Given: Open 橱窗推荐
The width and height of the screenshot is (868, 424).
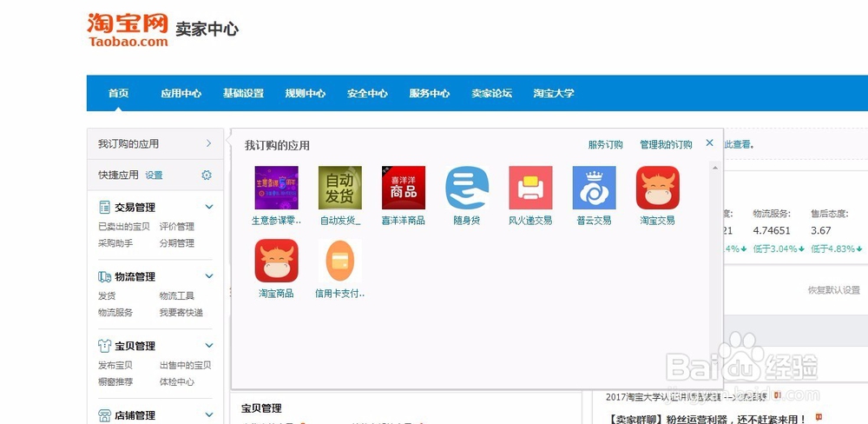Looking at the screenshot, I should point(115,382).
